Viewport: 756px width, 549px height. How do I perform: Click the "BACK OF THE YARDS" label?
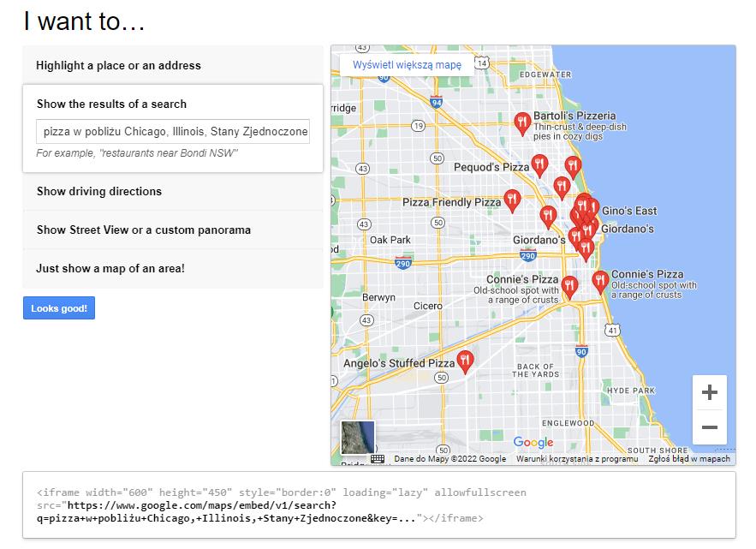point(536,371)
